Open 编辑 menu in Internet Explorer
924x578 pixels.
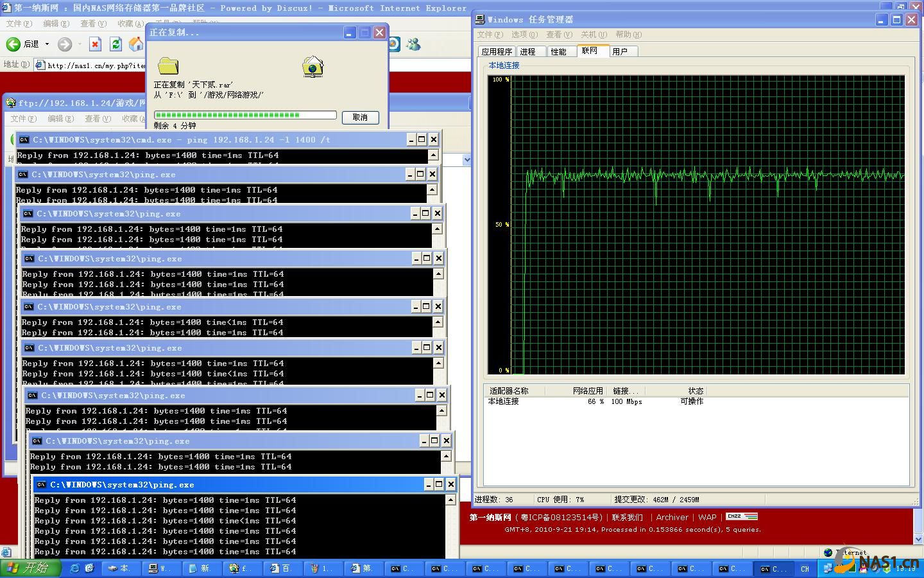(56, 24)
